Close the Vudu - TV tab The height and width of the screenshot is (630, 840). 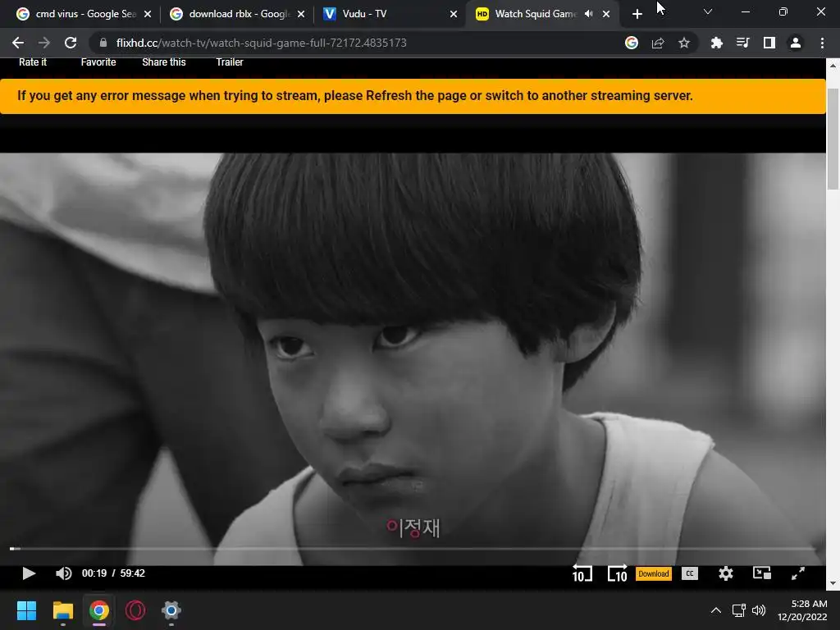(x=454, y=14)
